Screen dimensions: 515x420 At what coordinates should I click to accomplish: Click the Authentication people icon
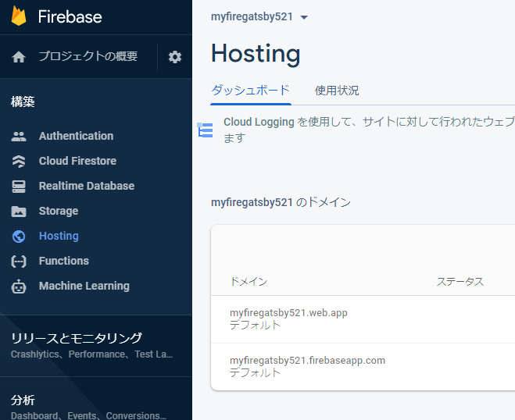[x=19, y=136]
